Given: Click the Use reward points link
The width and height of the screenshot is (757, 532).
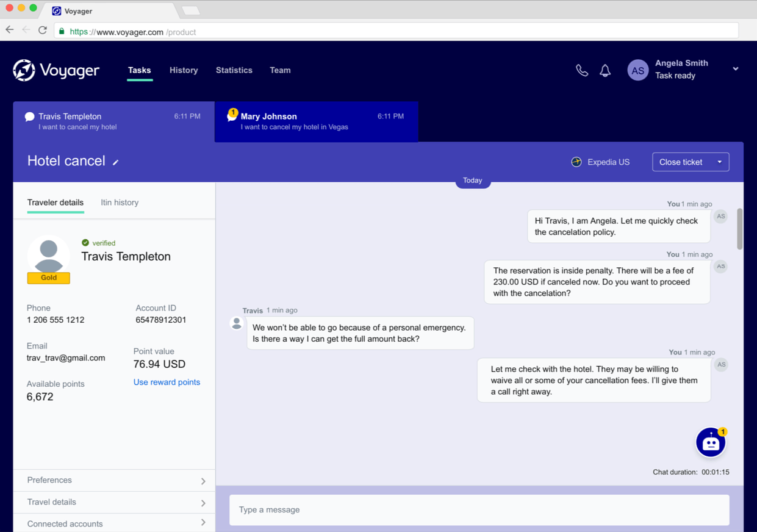Looking at the screenshot, I should [x=167, y=382].
